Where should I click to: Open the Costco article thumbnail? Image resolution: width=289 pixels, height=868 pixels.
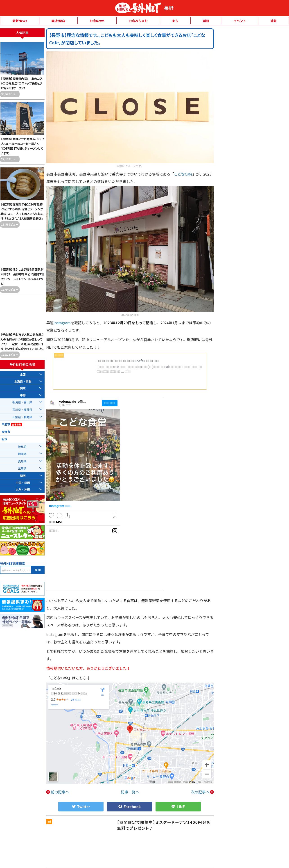coord(22,58)
